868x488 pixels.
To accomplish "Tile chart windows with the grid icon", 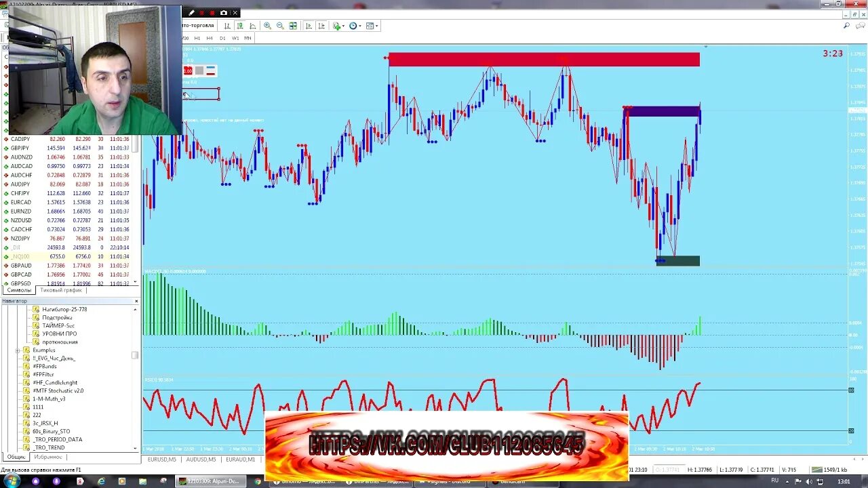I will (293, 26).
